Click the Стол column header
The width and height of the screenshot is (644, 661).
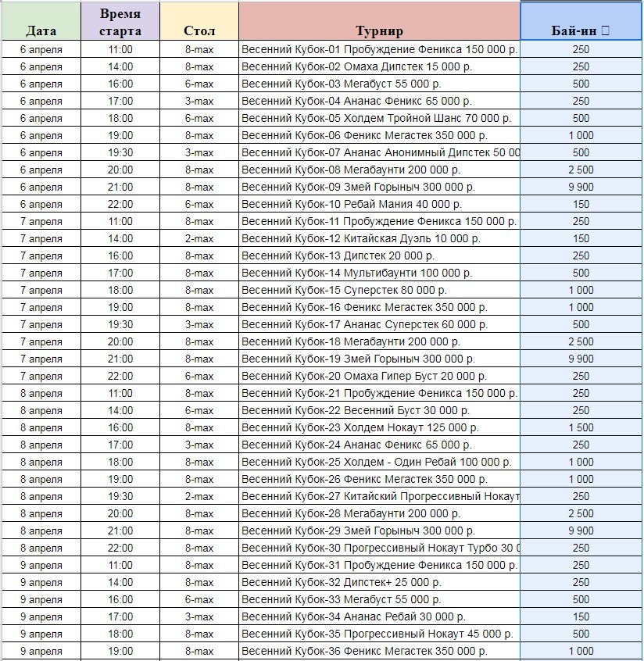click(x=199, y=31)
